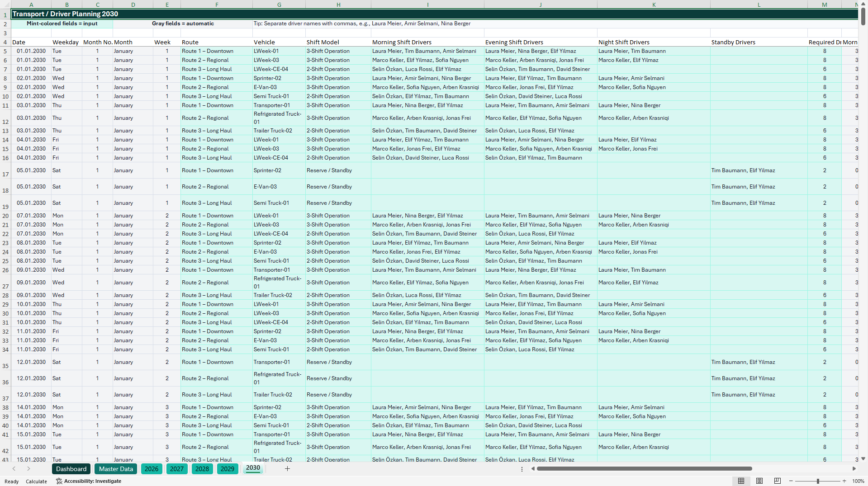Viewport: 868px width, 486px height.
Task: Select Semi Truck-01 cell in row 19
Action: [279, 203]
